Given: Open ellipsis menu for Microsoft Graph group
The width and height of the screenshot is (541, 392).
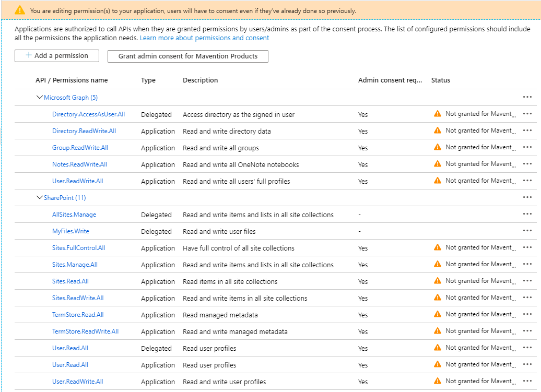Looking at the screenshot, I should coord(527,97).
